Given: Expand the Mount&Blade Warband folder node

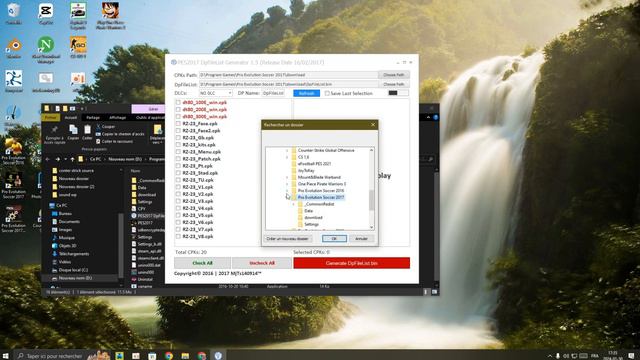Looking at the screenshot, I should click(x=287, y=177).
